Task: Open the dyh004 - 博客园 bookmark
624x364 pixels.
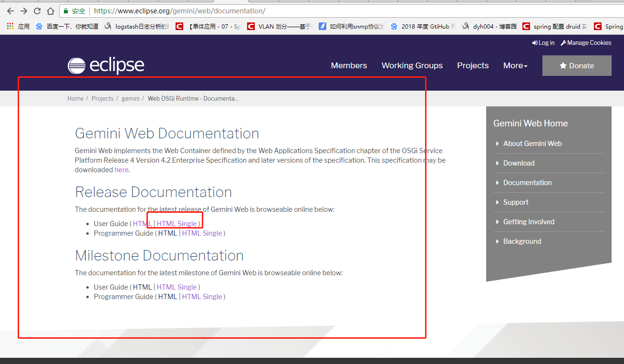Action: pos(489,26)
